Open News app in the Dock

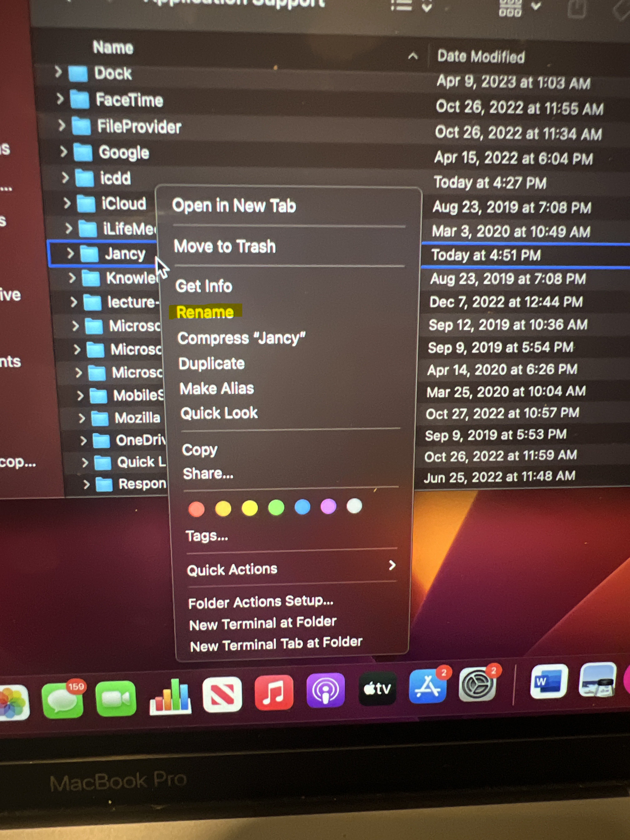[x=222, y=695]
